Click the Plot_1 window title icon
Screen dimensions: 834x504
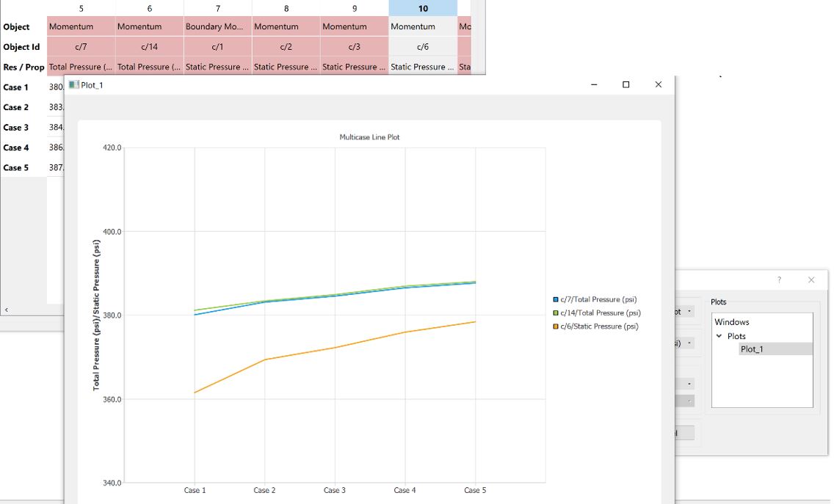(x=73, y=85)
